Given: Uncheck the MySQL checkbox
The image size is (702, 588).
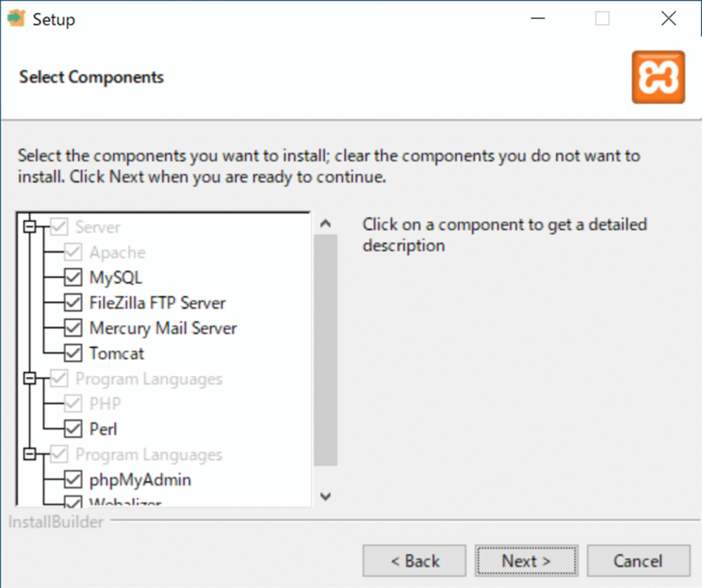Looking at the screenshot, I should pyautogui.click(x=73, y=278).
